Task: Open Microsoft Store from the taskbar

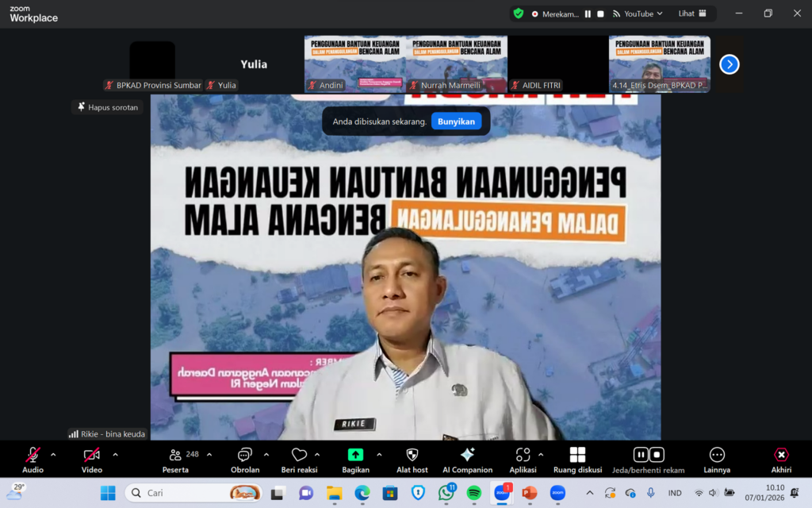Action: (x=390, y=493)
